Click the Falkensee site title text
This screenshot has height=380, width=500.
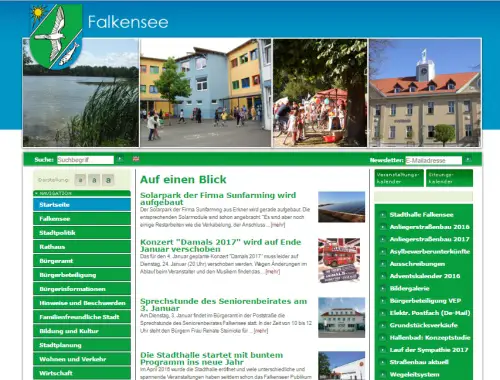(128, 22)
